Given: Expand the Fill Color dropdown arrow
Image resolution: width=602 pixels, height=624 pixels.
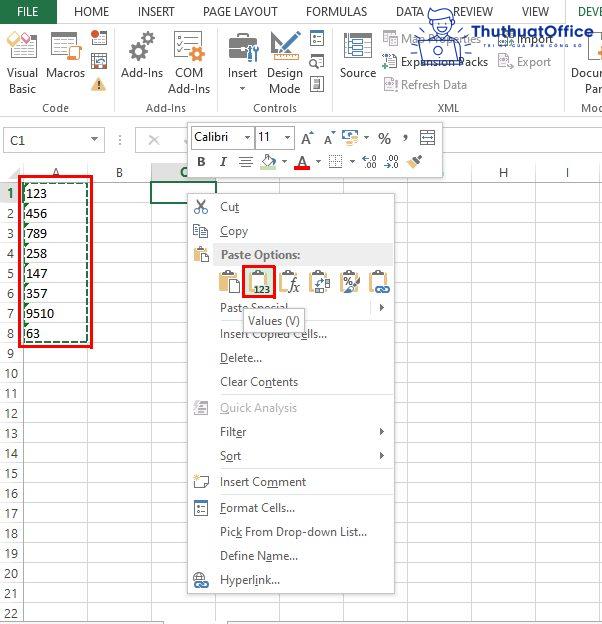Looking at the screenshot, I should pyautogui.click(x=284, y=162).
